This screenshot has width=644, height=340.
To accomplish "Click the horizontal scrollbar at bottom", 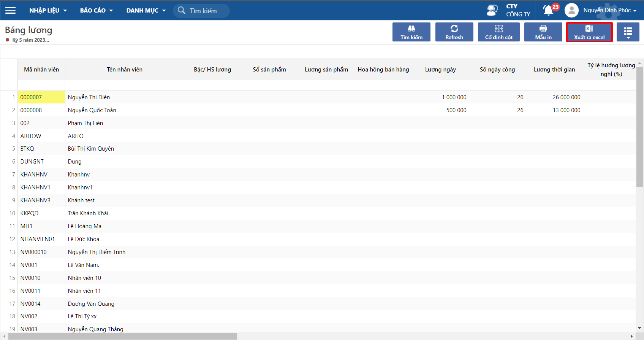I will [x=122, y=337].
